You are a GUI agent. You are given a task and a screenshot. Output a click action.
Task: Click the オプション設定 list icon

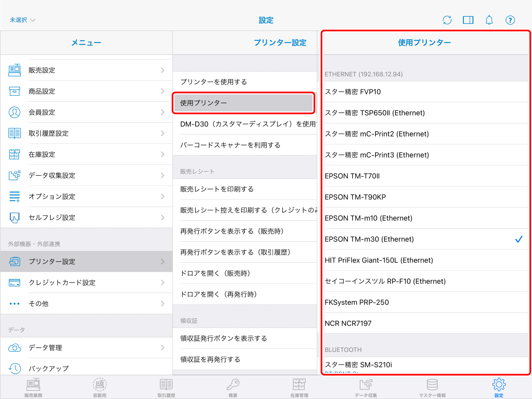[15, 197]
